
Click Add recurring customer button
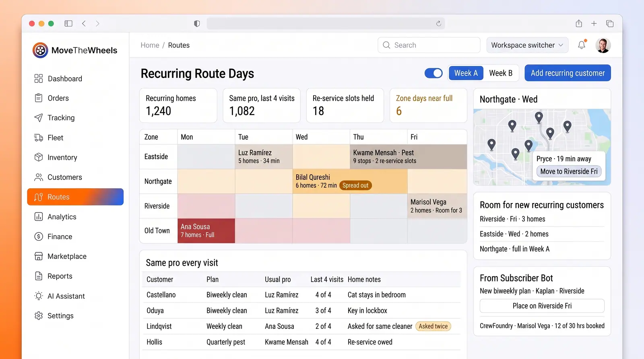tap(568, 73)
